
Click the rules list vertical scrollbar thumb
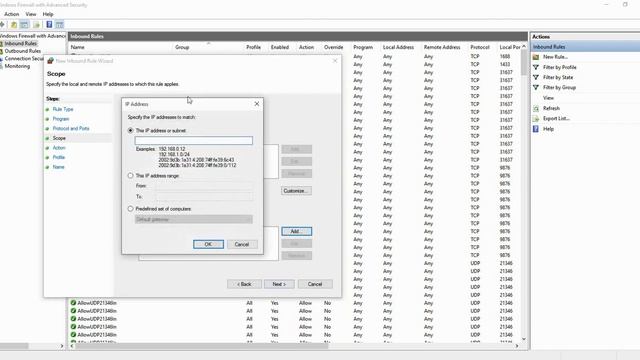click(524, 62)
